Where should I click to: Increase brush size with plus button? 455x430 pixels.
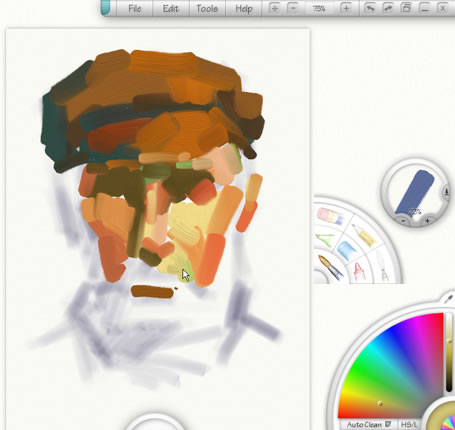click(427, 220)
